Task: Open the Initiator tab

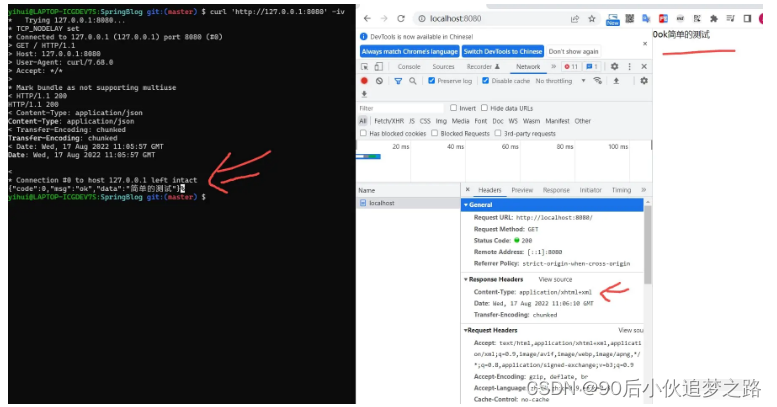Action: [590, 190]
